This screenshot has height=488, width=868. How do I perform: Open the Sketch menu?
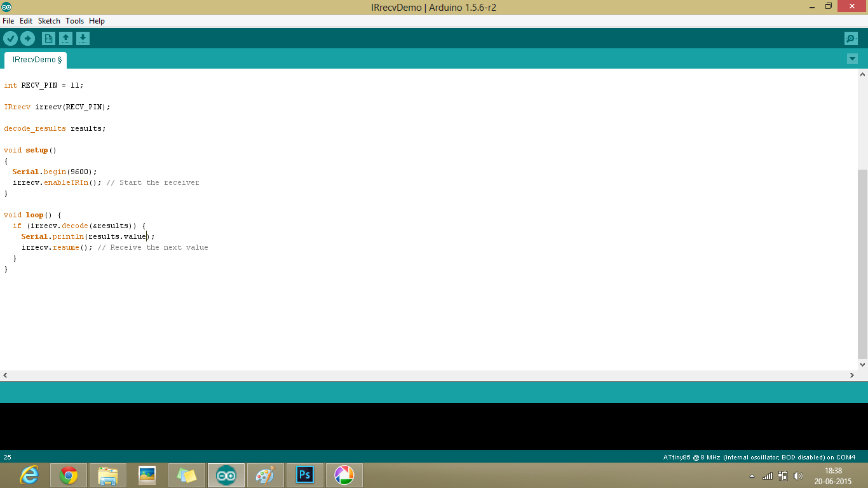tap(49, 21)
